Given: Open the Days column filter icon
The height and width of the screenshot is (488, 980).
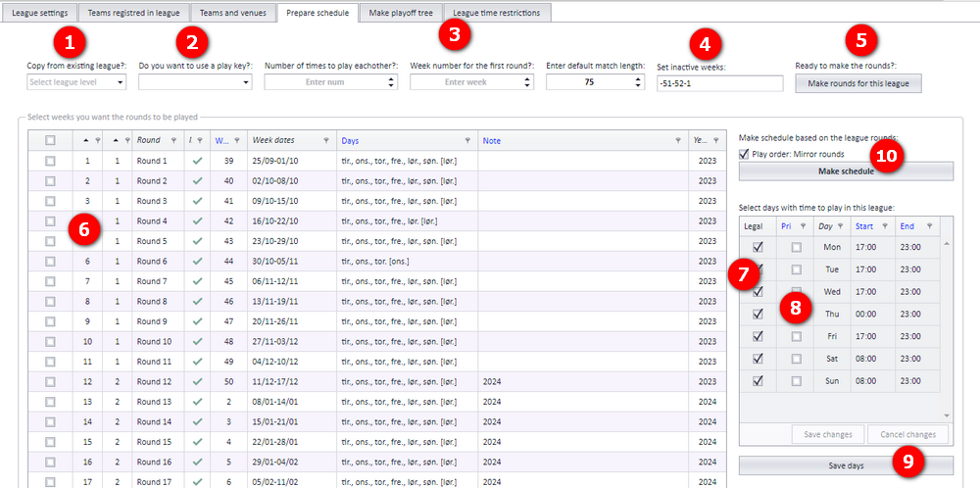Looking at the screenshot, I should point(467,140).
